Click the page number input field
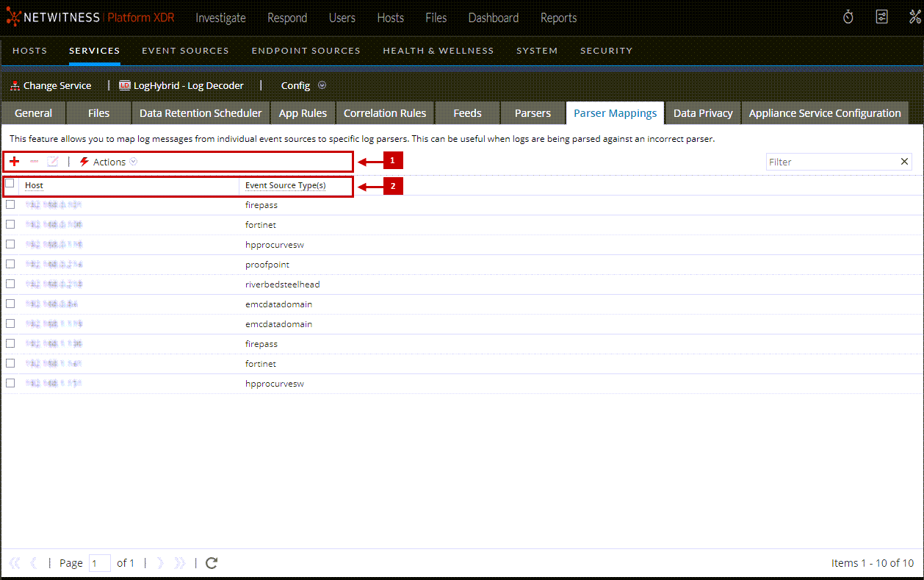924x580 pixels. 99,563
